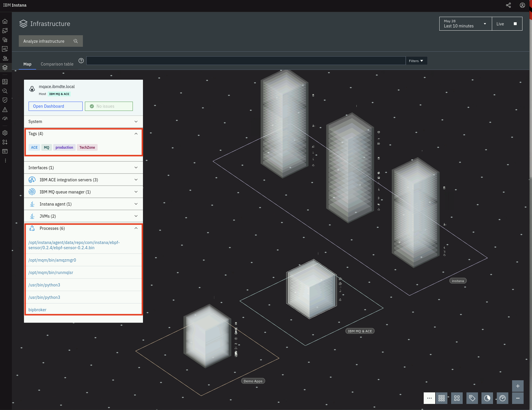Open the automation steps sidebar icon
Screen dimensions: 532x410
(x=5, y=142)
